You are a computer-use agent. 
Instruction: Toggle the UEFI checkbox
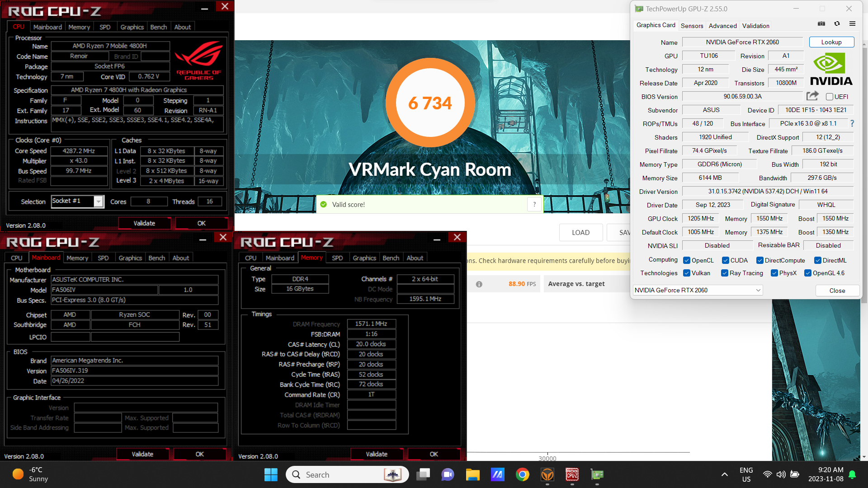[829, 97]
